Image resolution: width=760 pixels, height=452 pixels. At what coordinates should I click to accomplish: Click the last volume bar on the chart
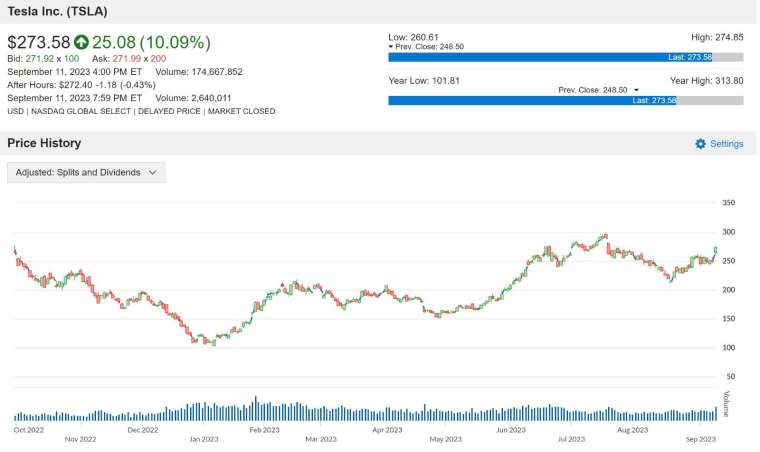[x=716, y=413]
